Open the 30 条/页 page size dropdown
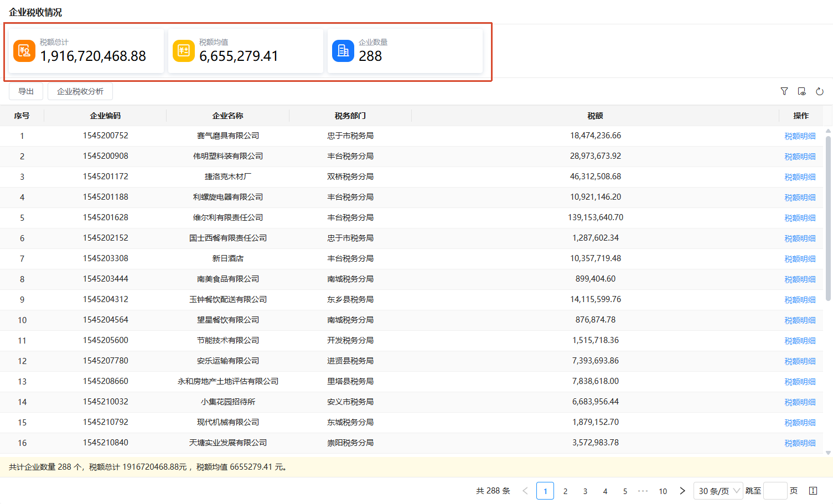The height and width of the screenshot is (504, 833). pyautogui.click(x=718, y=491)
